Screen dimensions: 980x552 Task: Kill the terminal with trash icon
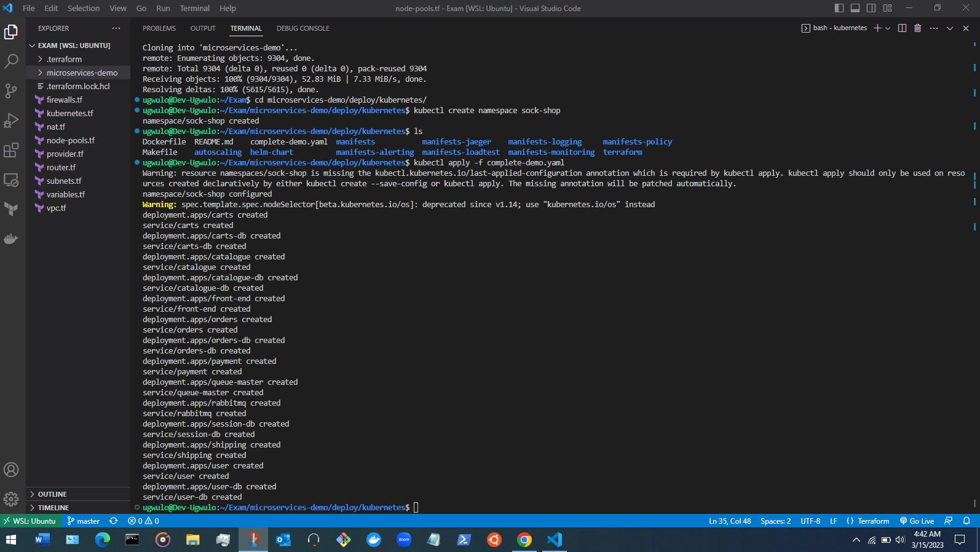coord(917,28)
